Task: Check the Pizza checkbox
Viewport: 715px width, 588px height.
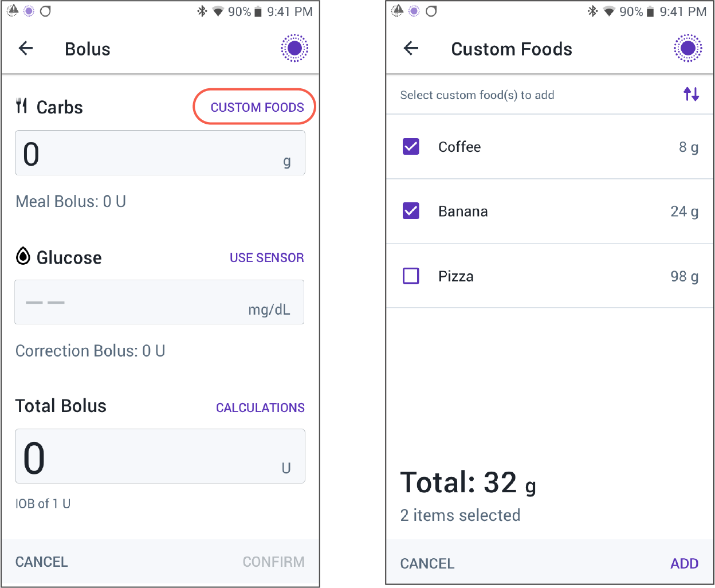Action: 411,276
